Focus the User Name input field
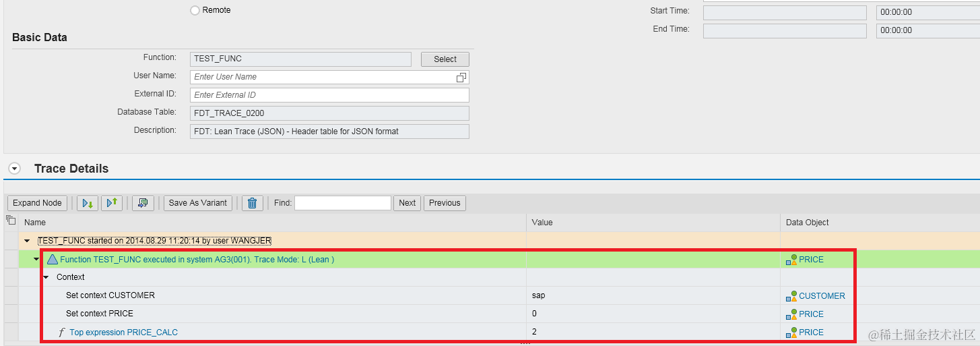980x346 pixels. [x=324, y=77]
